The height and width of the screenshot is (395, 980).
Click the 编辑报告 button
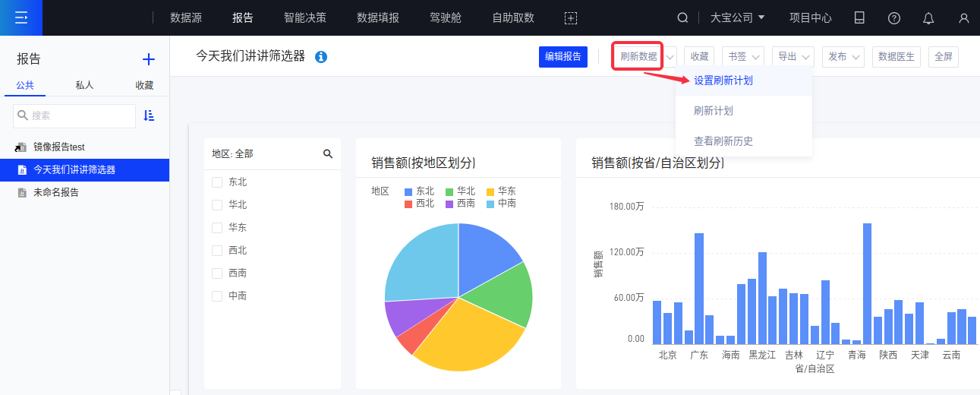(563, 57)
